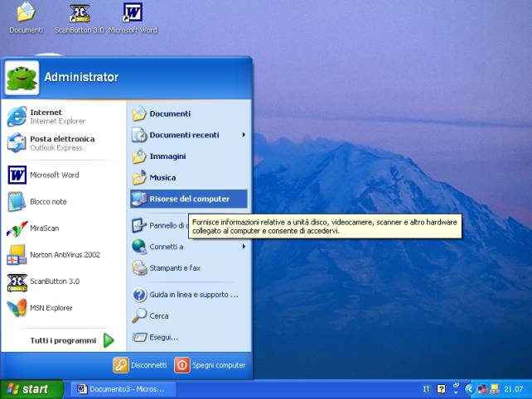The width and height of the screenshot is (532, 399).
Task: Switch to Documento3 Microsoft Word taskbar button
Action: point(123,389)
